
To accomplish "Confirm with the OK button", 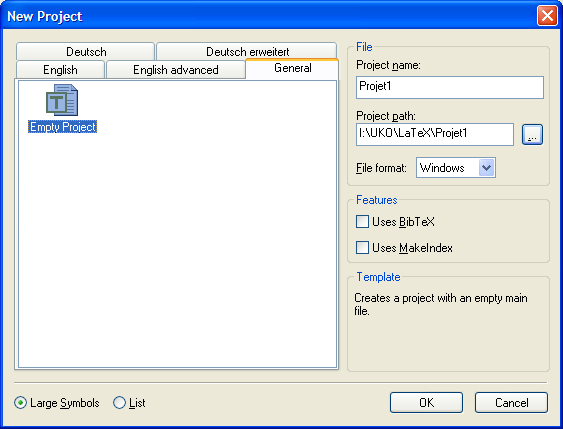I will coord(426,403).
